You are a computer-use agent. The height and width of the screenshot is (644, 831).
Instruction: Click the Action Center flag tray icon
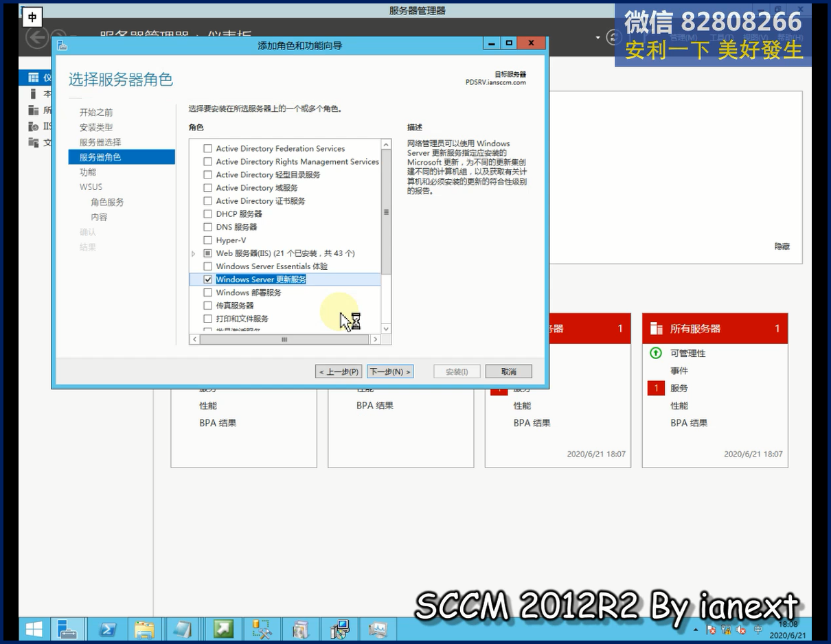(711, 630)
